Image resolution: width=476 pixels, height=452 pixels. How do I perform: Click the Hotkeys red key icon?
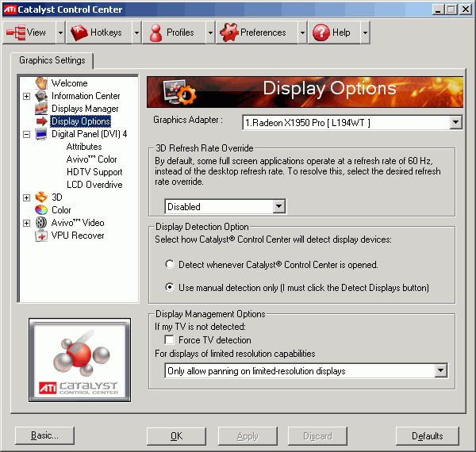click(x=79, y=33)
